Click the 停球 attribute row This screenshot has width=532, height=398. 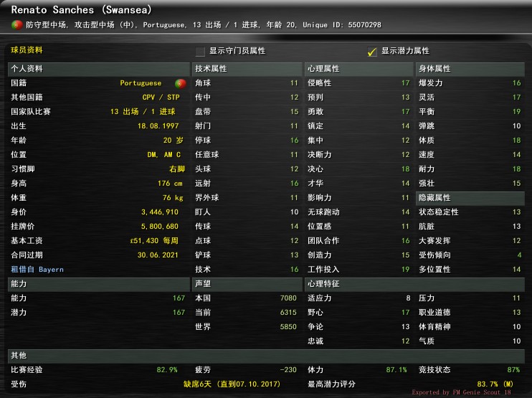247,141
